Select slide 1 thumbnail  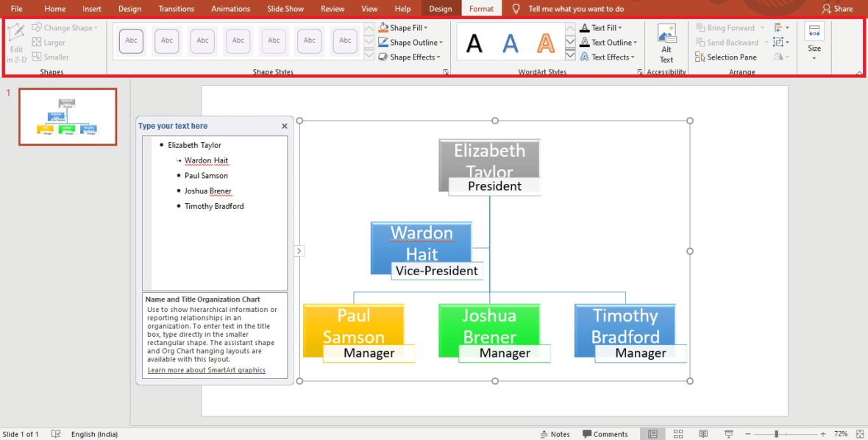[68, 117]
